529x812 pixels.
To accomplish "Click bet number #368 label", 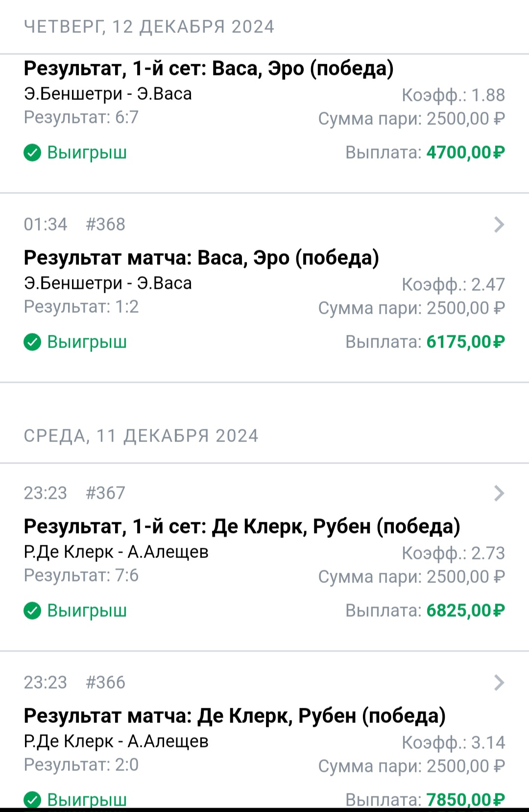I will 105,225.
